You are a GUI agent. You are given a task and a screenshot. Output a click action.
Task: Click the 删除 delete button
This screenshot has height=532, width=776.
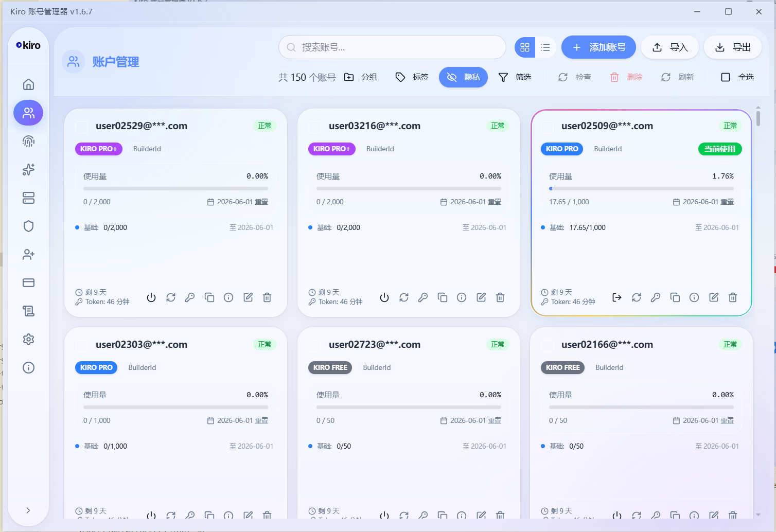626,77
